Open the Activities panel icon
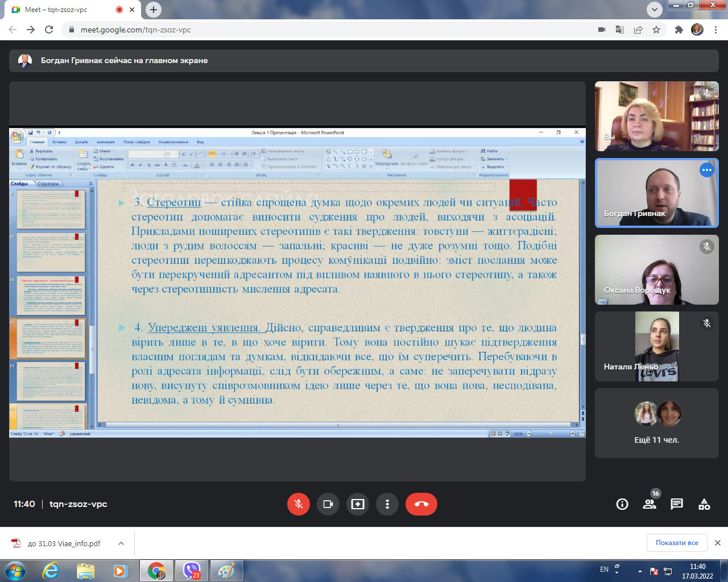728x582 pixels. coord(704,504)
